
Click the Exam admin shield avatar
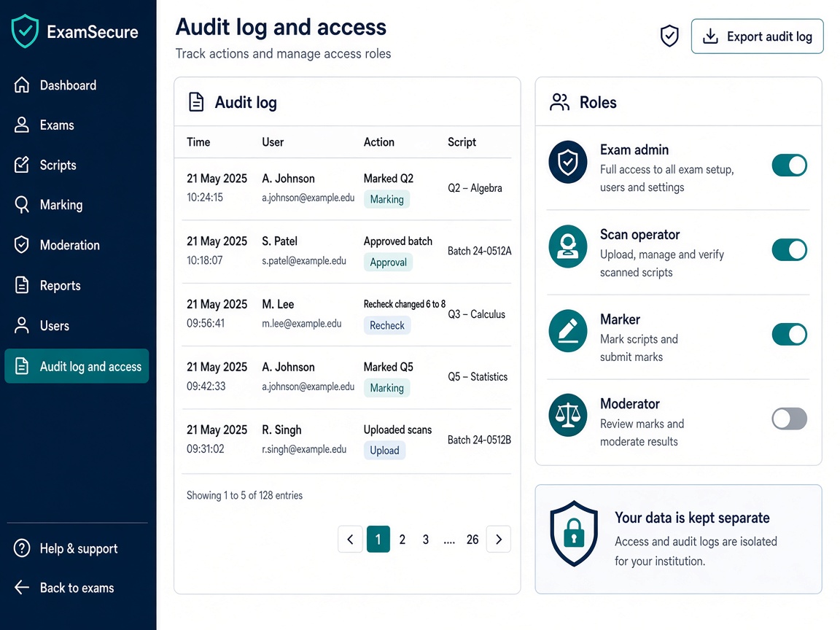[568, 162]
